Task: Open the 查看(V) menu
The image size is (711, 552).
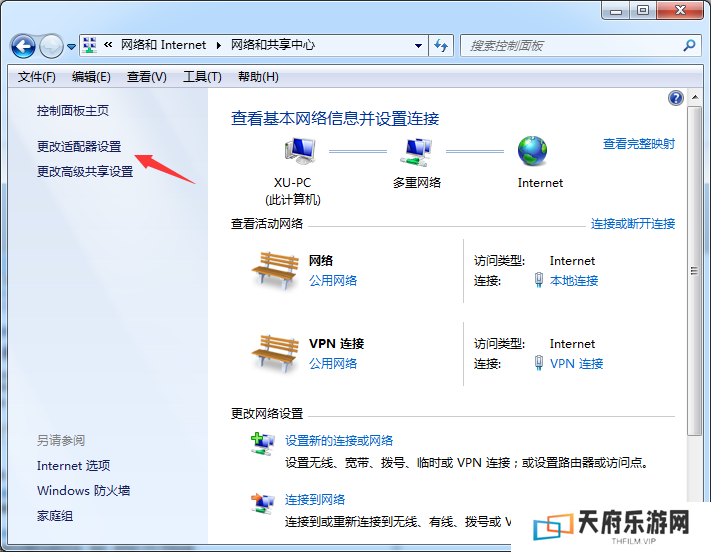Action: [146, 77]
